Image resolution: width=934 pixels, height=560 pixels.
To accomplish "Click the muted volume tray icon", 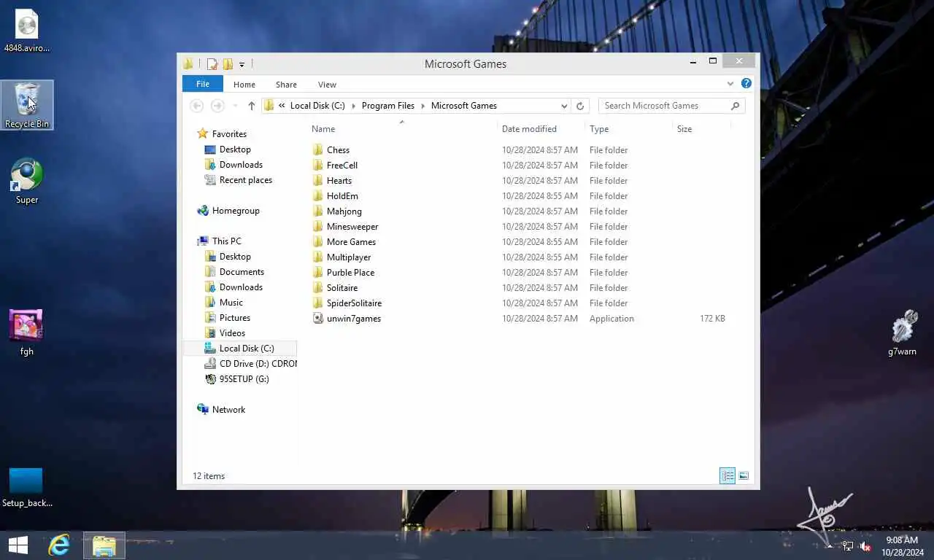I will 865,546.
